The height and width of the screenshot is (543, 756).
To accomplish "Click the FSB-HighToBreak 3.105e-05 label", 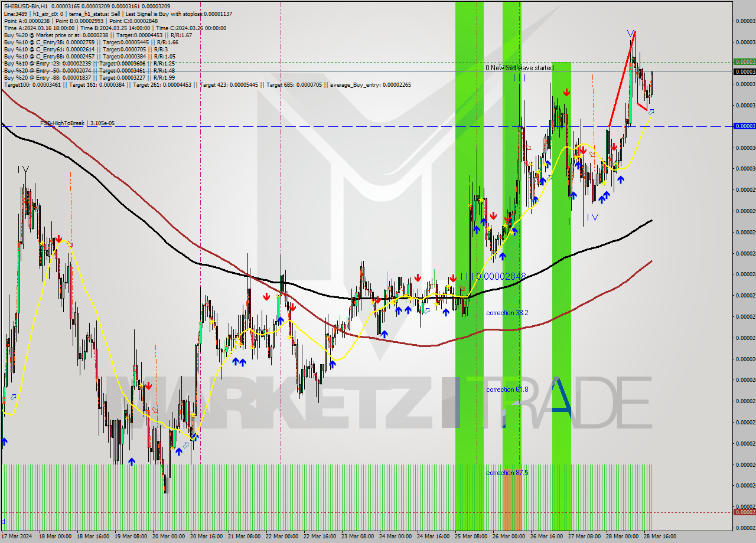I will pos(77,123).
